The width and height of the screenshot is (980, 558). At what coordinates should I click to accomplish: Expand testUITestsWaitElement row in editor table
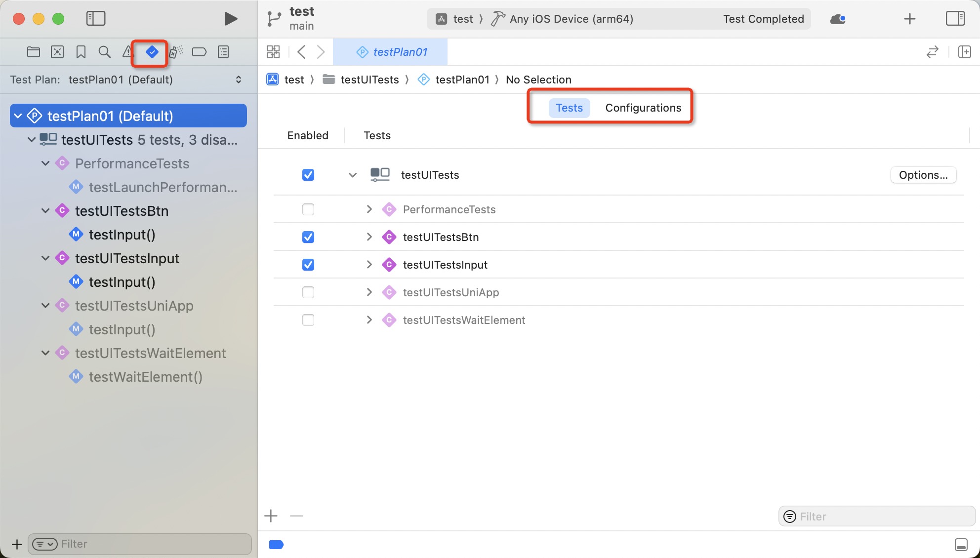(x=369, y=320)
